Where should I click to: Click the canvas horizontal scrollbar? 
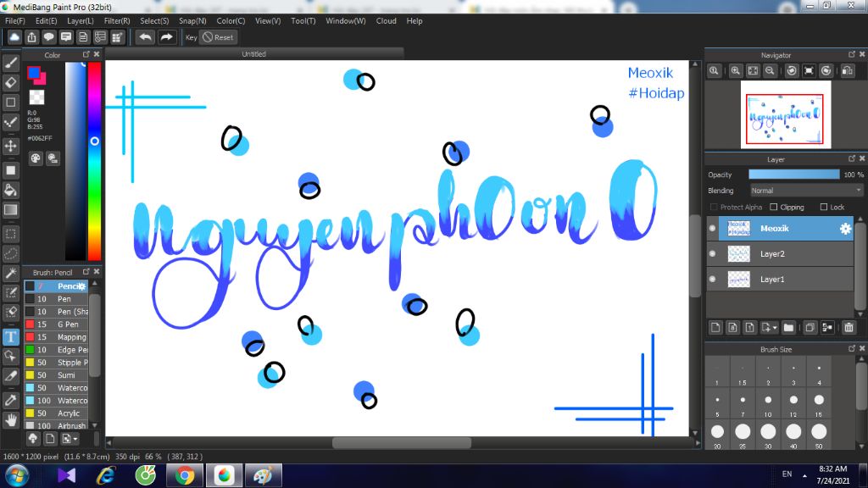(x=401, y=442)
